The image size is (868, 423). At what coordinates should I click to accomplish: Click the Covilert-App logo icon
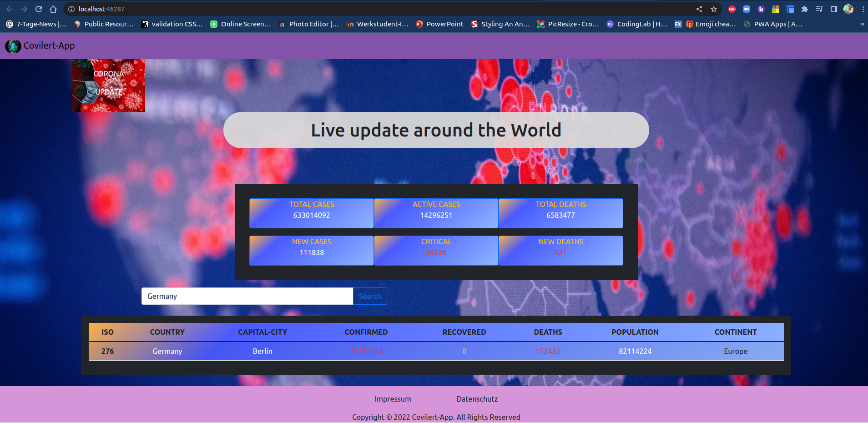pyautogui.click(x=13, y=46)
